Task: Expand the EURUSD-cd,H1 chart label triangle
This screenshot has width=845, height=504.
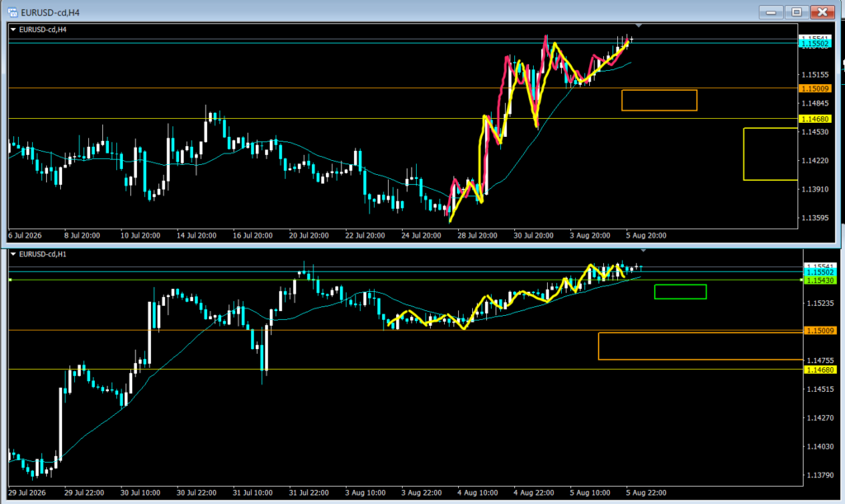Action: pyautogui.click(x=13, y=254)
